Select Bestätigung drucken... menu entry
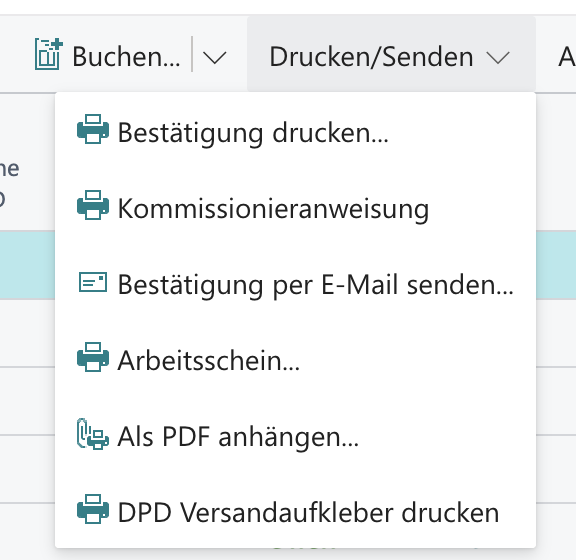Screen dimensions: 576x560 [253, 133]
